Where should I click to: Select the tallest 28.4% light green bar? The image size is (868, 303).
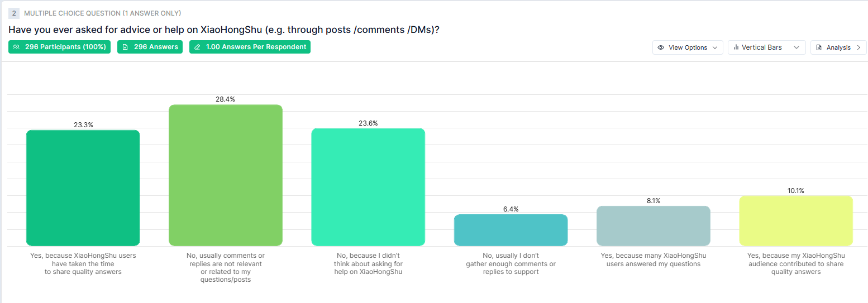tap(226, 175)
